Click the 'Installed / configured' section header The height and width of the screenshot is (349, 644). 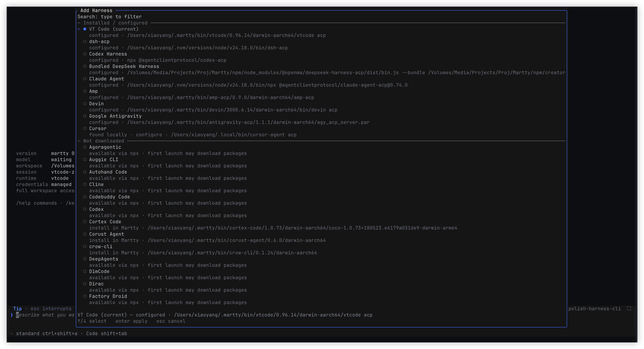click(115, 23)
